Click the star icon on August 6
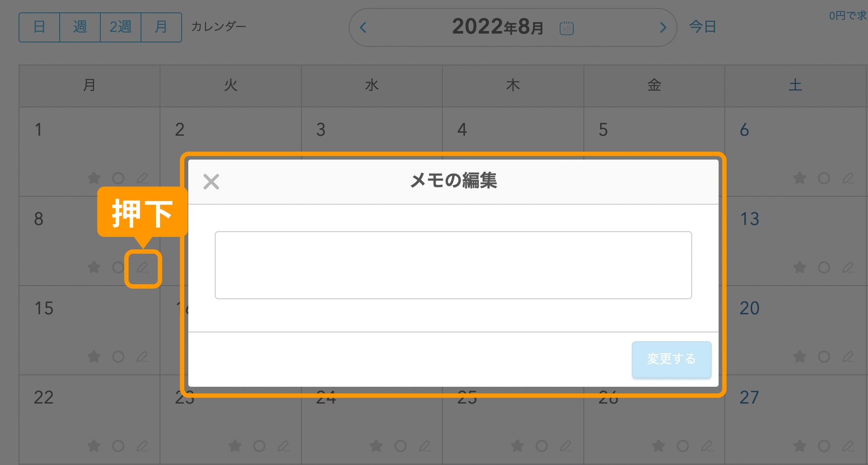Screen dimensions: 868x465 click(800, 178)
